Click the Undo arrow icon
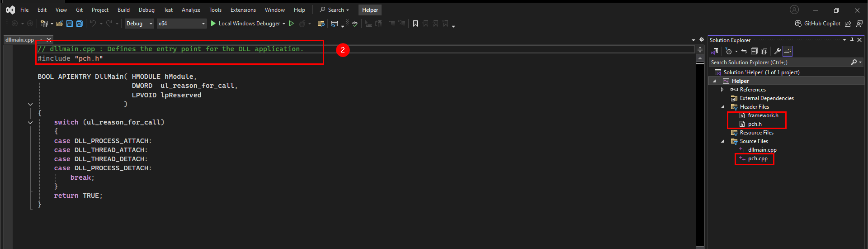 (93, 24)
